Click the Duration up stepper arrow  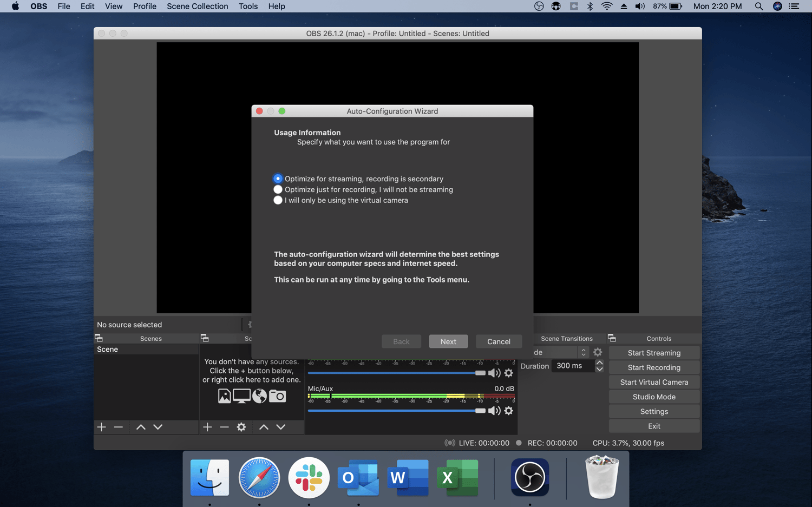[x=599, y=362]
